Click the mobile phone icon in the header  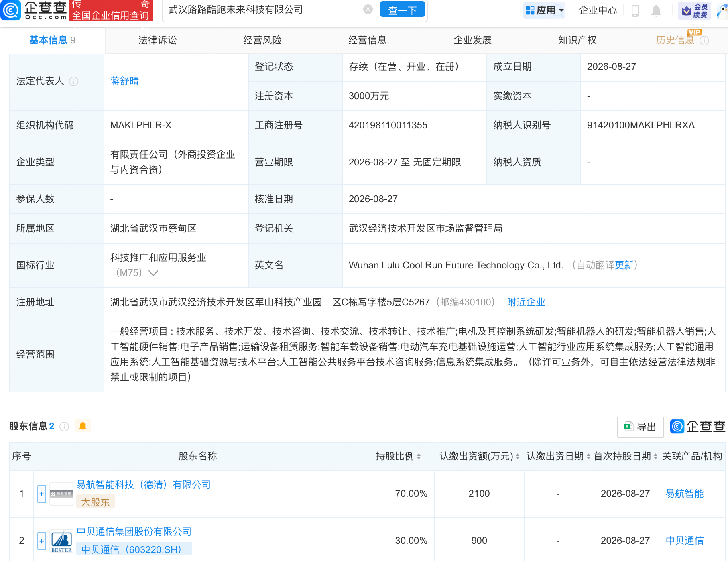[635, 10]
